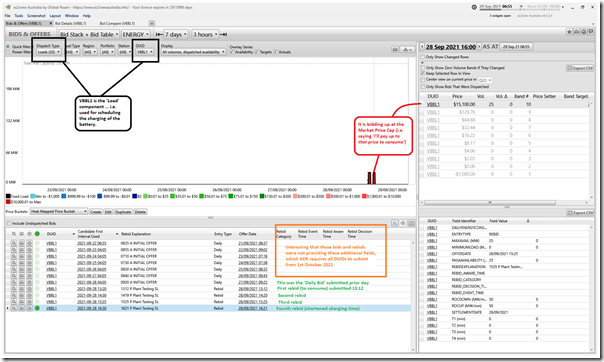Toggle the Availability overlay checkbox
Image resolution: width=604 pixels, height=362 pixels.
pyautogui.click(x=232, y=52)
